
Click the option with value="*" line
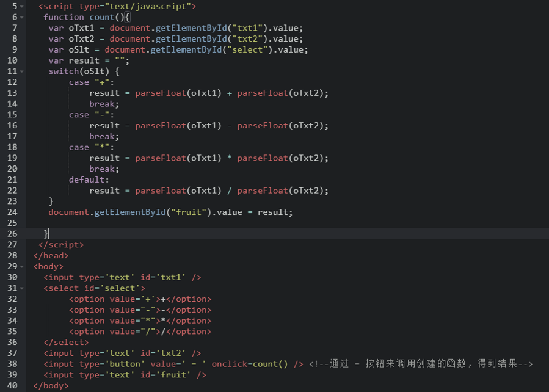coord(140,321)
